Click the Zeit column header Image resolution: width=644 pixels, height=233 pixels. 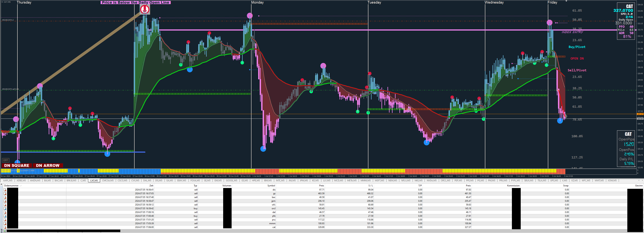tap(151, 185)
